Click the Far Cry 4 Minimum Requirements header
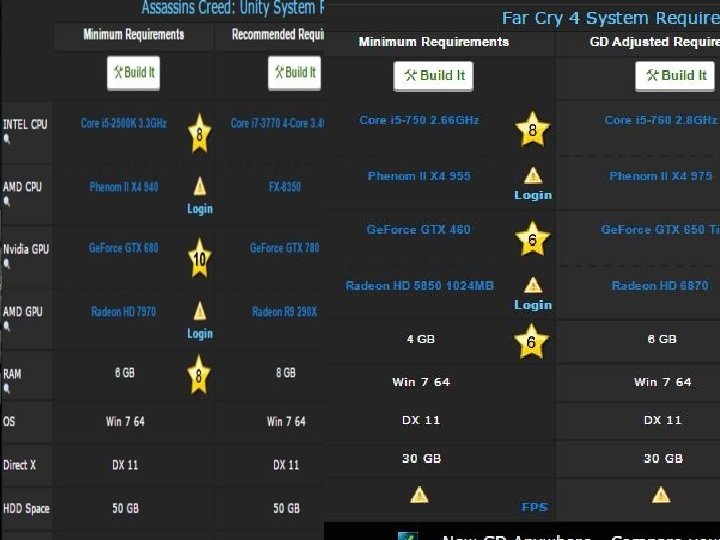 (433, 42)
